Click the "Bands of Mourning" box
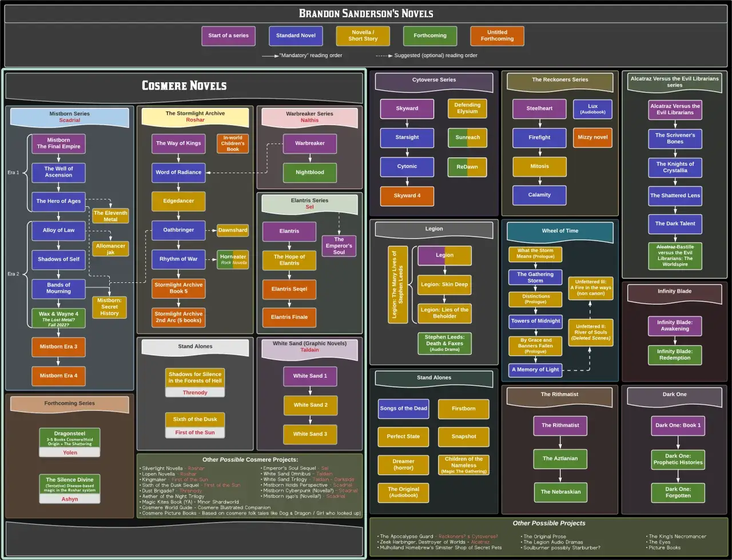Viewport: 732px width, 560px height. pos(58,288)
